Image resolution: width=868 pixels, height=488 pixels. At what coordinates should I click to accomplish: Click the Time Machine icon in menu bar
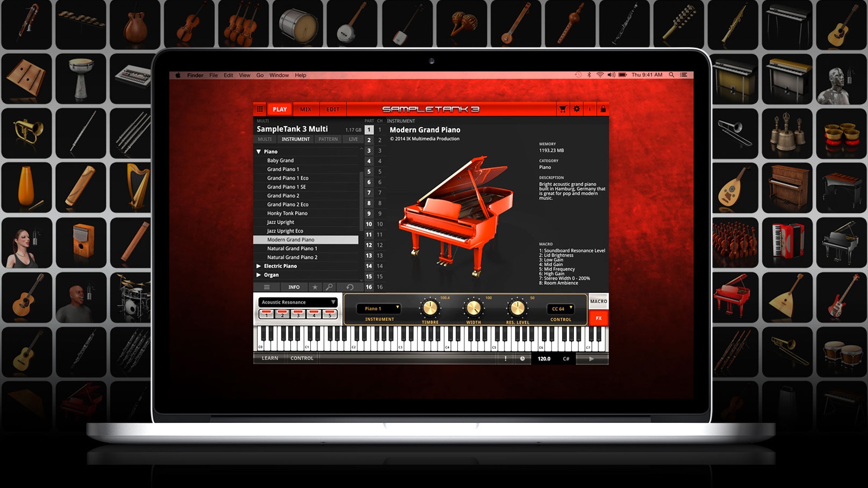tap(578, 75)
